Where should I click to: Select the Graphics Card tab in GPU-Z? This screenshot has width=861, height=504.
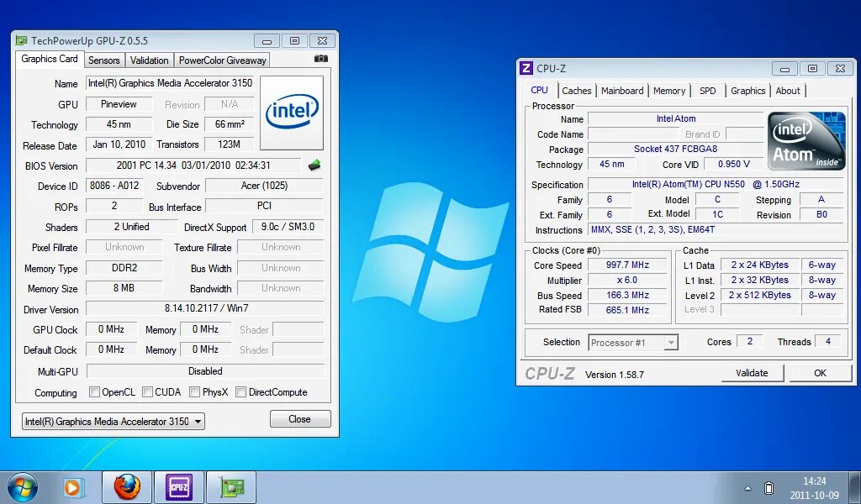pyautogui.click(x=50, y=60)
